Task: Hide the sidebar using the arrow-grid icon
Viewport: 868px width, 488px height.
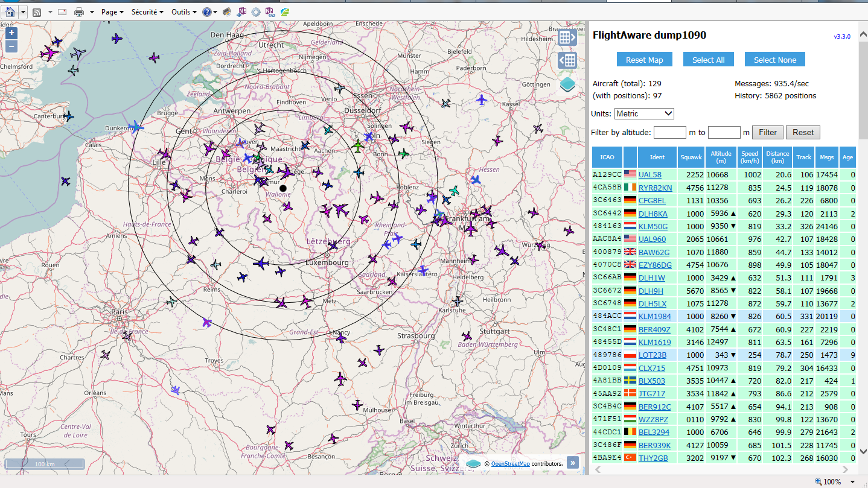Action: pyautogui.click(x=567, y=60)
